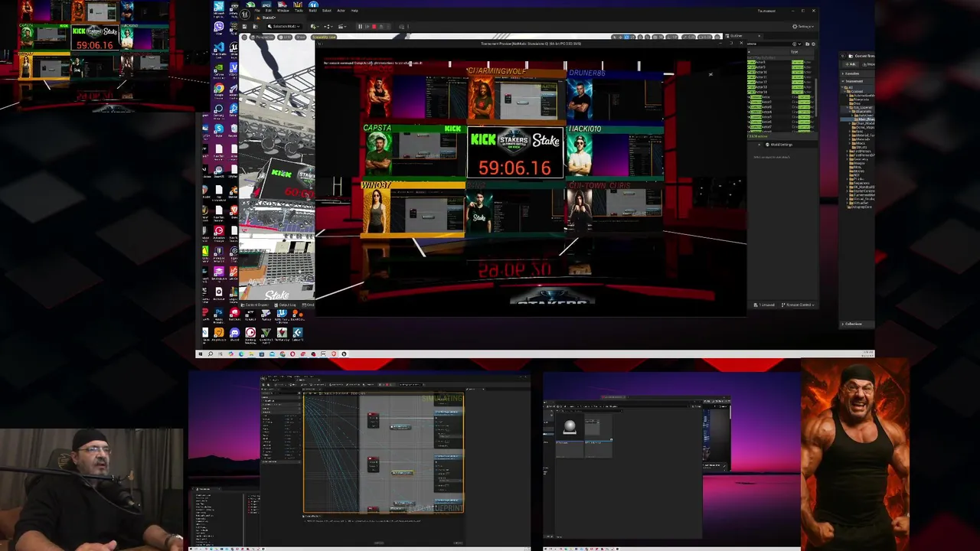The image size is (980, 551).
Task: Open the Lit view mode dropdown
Action: pyautogui.click(x=285, y=37)
